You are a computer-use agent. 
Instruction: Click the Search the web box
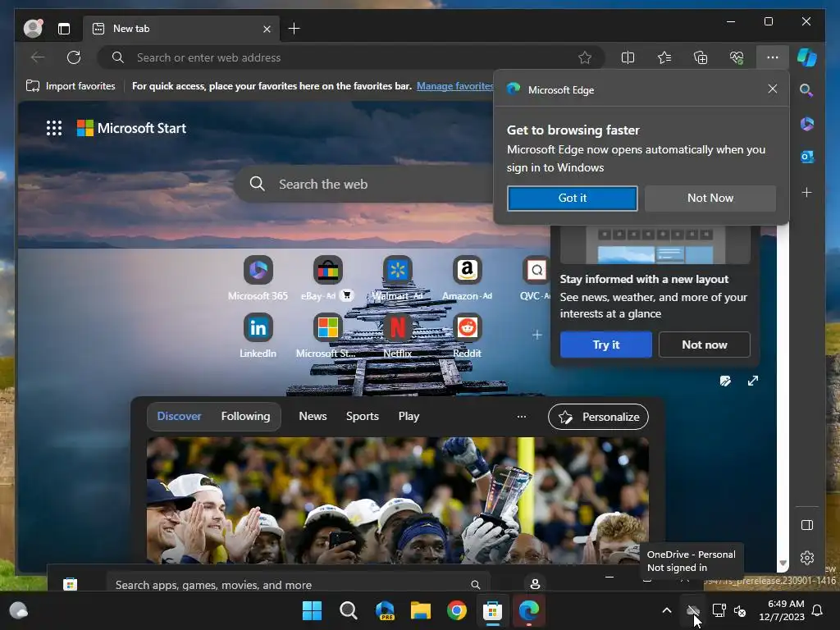[364, 184]
